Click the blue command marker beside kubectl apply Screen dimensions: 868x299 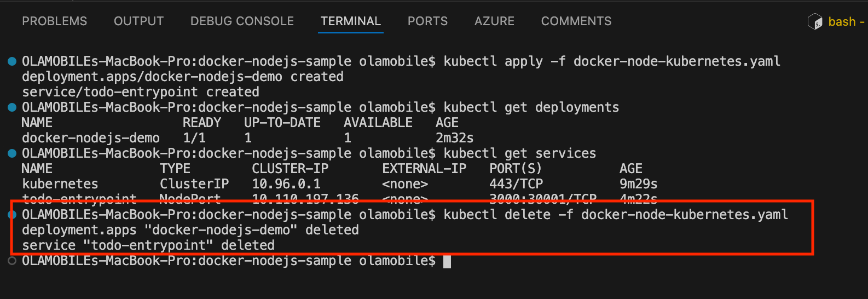click(12, 61)
